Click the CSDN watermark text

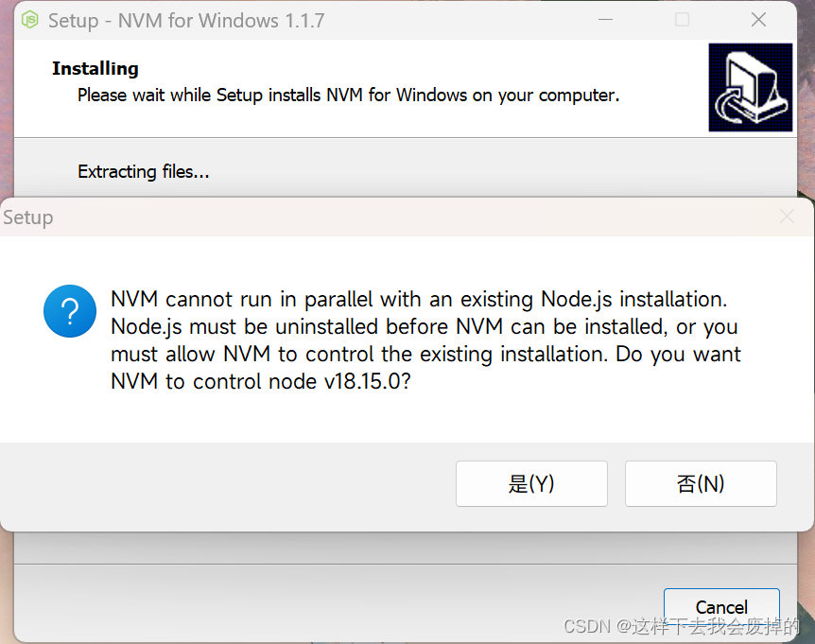[682, 626]
